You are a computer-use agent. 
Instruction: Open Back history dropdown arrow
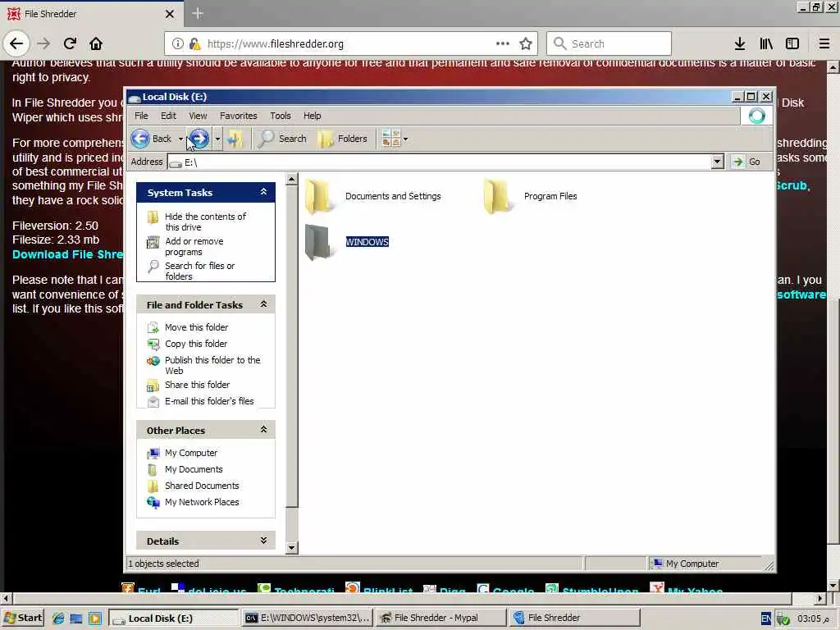coord(180,139)
